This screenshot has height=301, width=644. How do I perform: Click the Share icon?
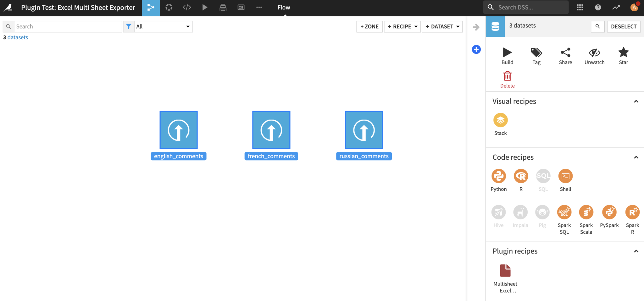pyautogui.click(x=565, y=53)
